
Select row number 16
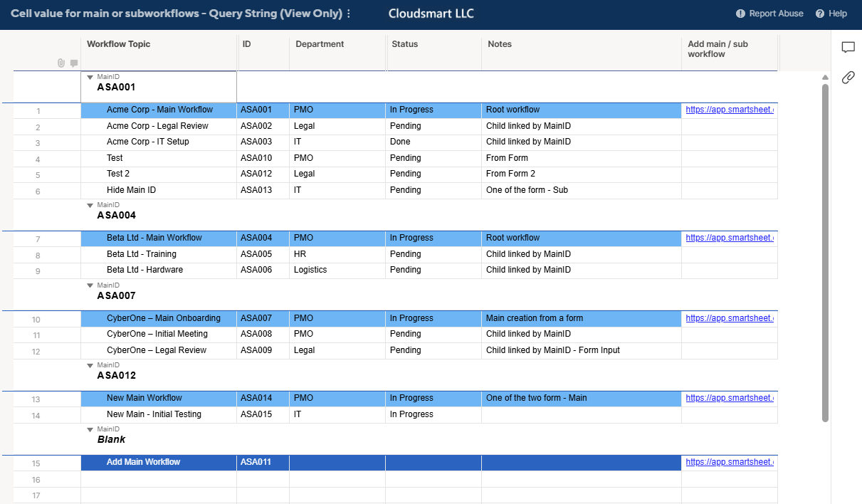click(x=36, y=481)
